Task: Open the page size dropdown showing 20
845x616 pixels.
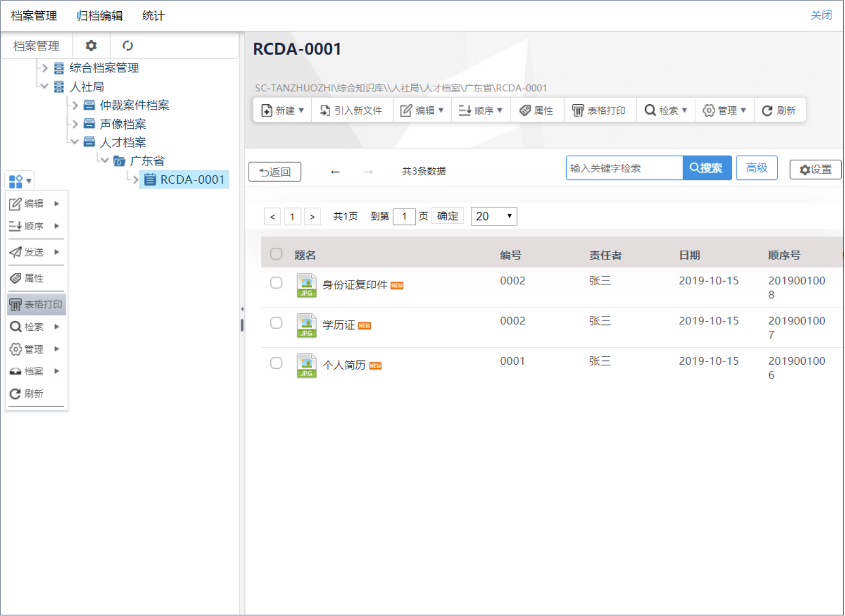Action: click(494, 216)
